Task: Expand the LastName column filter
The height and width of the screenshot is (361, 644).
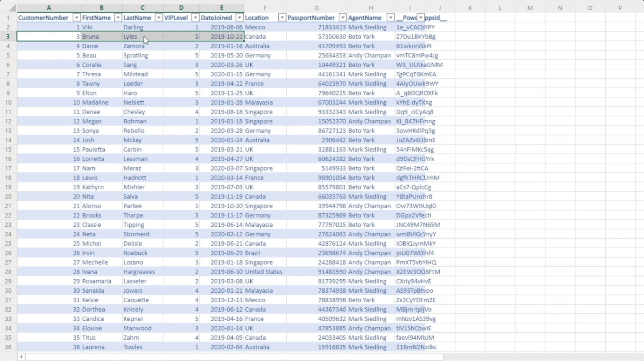Action: [x=158, y=18]
